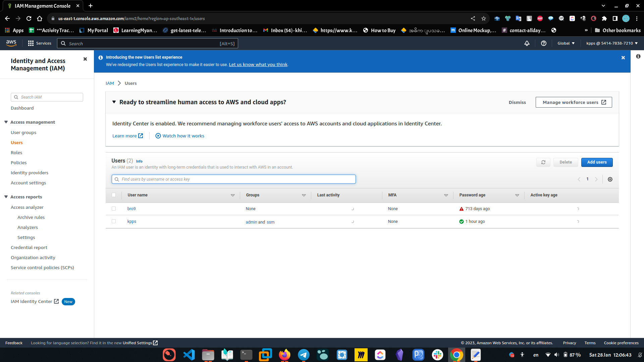Click the Add users button
The image size is (644, 362).
597,162
